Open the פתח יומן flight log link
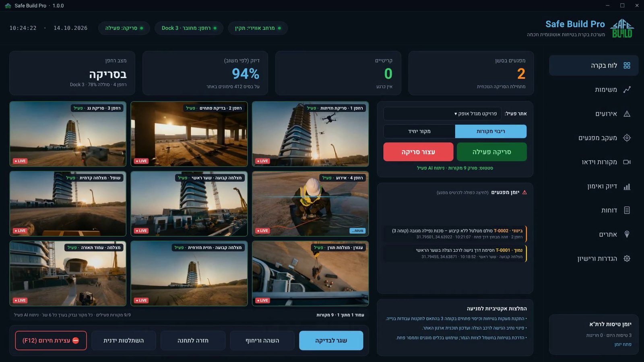This screenshot has width=644, height=362. [623, 344]
